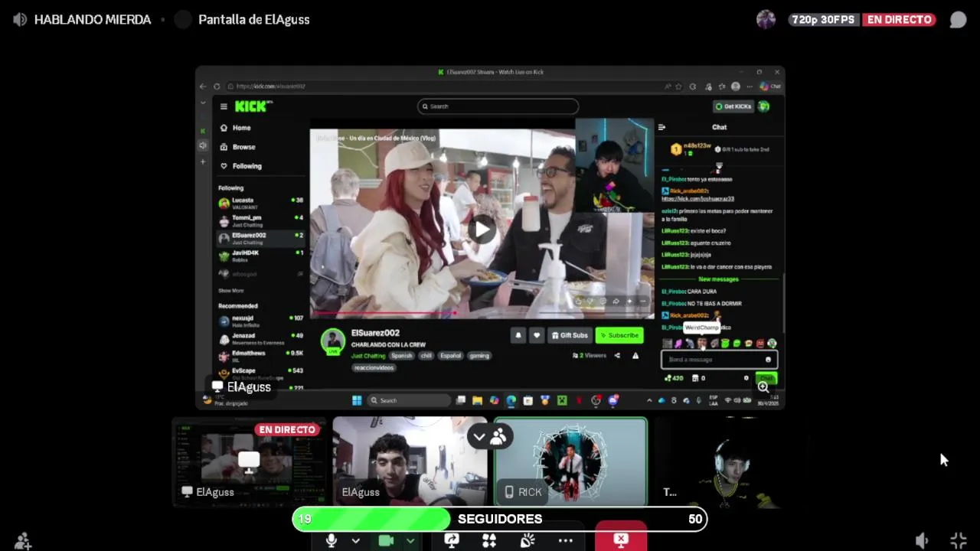The height and width of the screenshot is (551, 980).
Task: Open the kick.com link in chat
Action: 697,199
